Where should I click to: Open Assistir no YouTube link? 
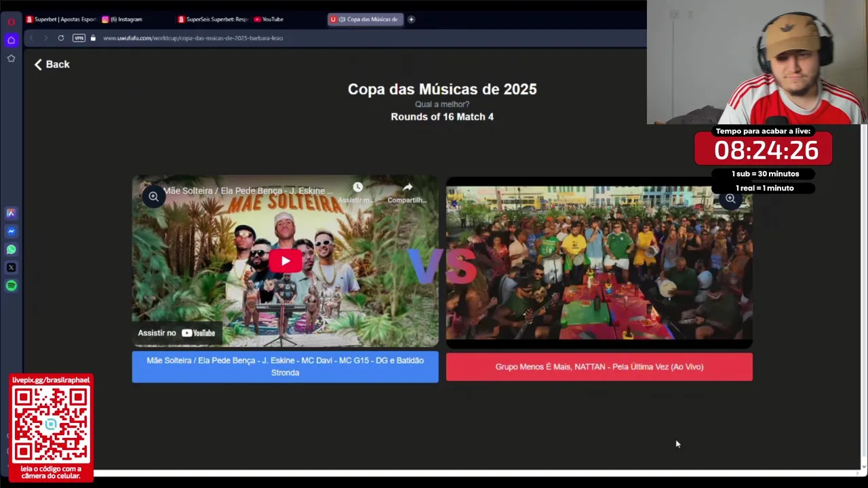pyautogui.click(x=177, y=333)
